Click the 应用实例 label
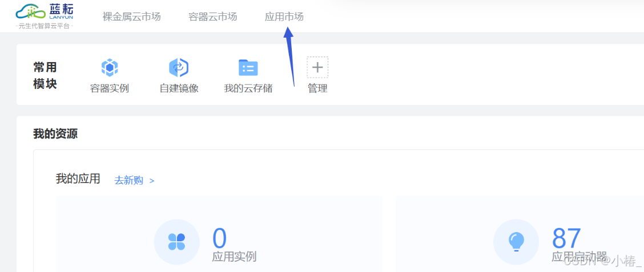644x272 pixels. (234, 257)
